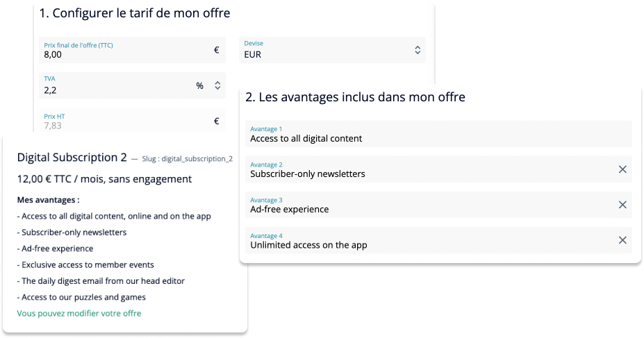Remove Avantage 2 with its X icon
Viewport: 644px width, 338px height.
[x=622, y=169]
